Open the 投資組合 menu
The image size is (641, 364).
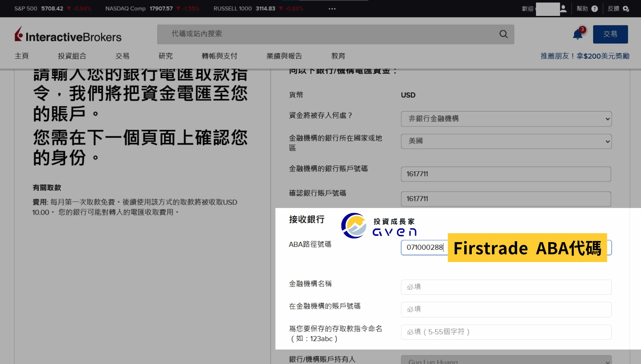click(x=72, y=56)
